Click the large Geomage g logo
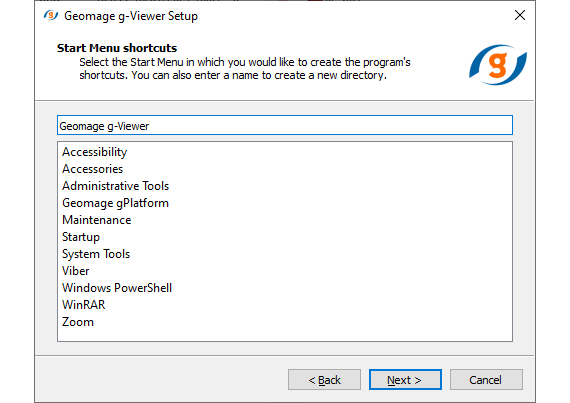This screenshot has width=570, height=403. [498, 65]
